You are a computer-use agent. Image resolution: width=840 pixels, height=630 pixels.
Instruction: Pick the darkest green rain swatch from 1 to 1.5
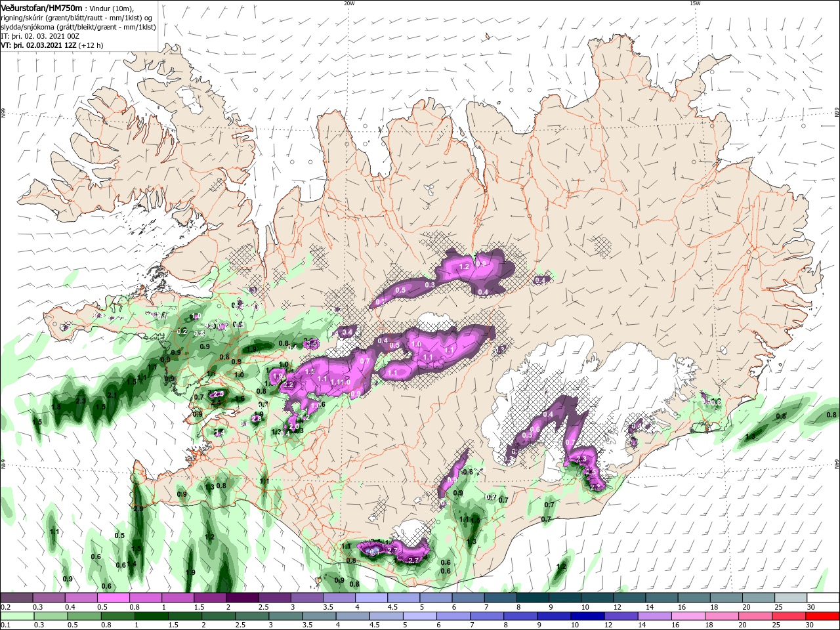(151, 616)
